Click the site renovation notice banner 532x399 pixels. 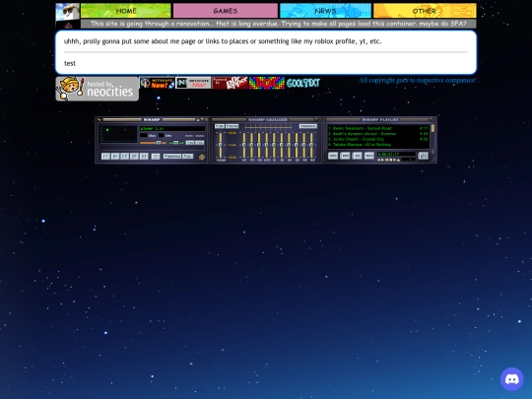279,24
